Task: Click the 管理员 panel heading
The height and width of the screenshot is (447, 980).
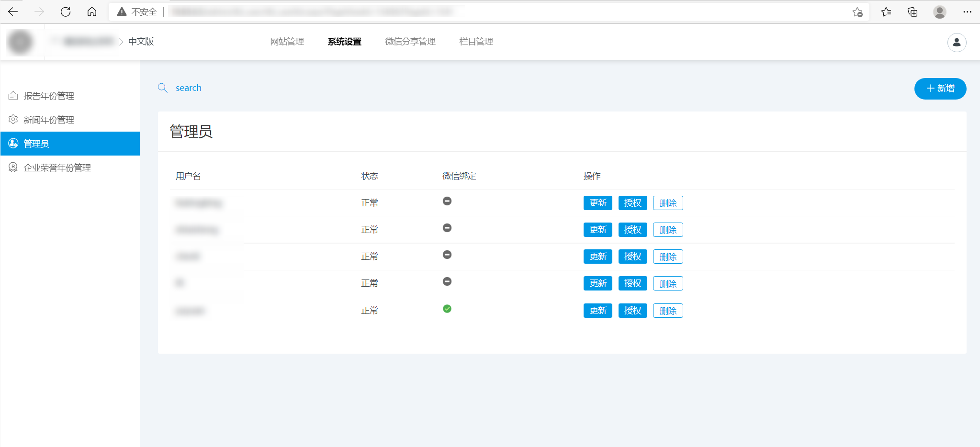Action: [191, 131]
